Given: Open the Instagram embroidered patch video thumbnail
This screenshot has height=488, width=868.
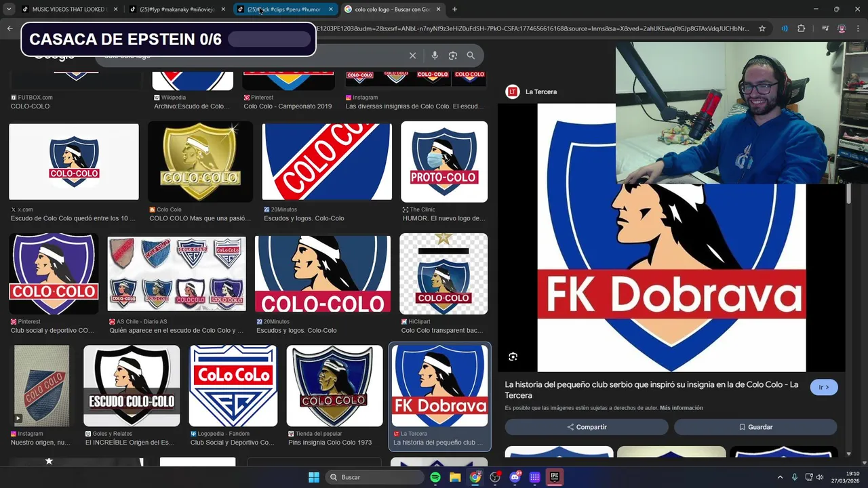Looking at the screenshot, I should pyautogui.click(x=41, y=386).
